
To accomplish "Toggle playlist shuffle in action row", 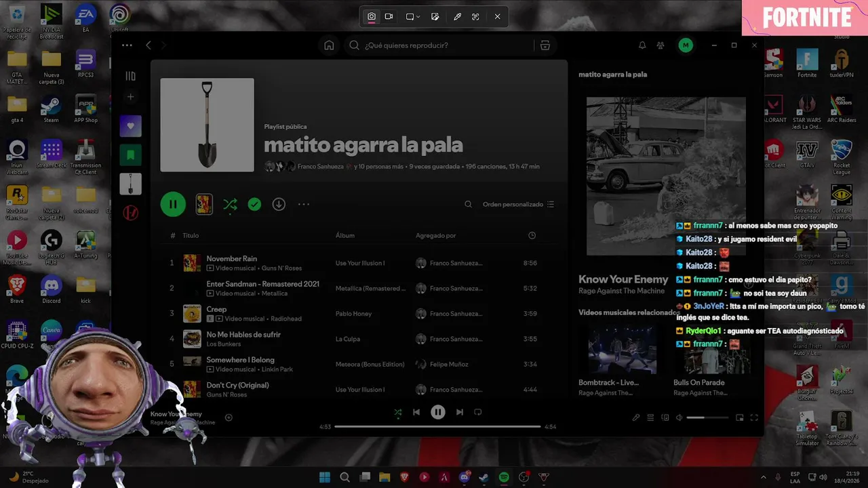I will [230, 204].
